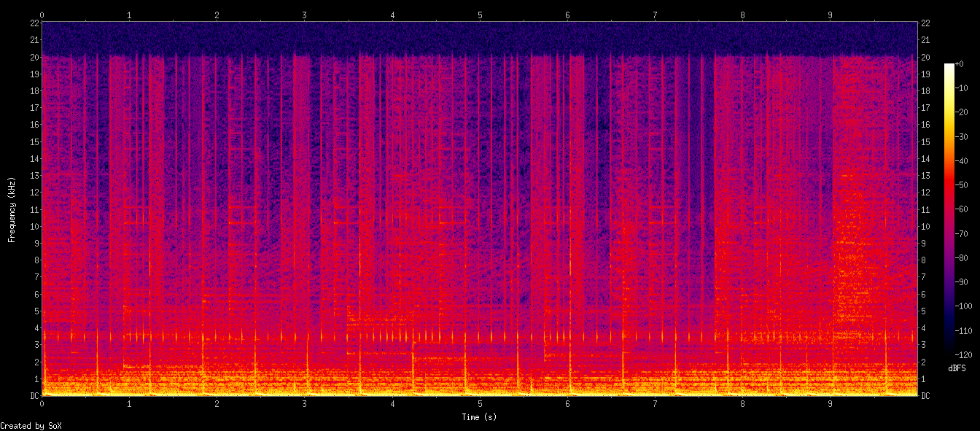Click the DC label on the right axis
The image size is (980, 431).
[x=925, y=394]
